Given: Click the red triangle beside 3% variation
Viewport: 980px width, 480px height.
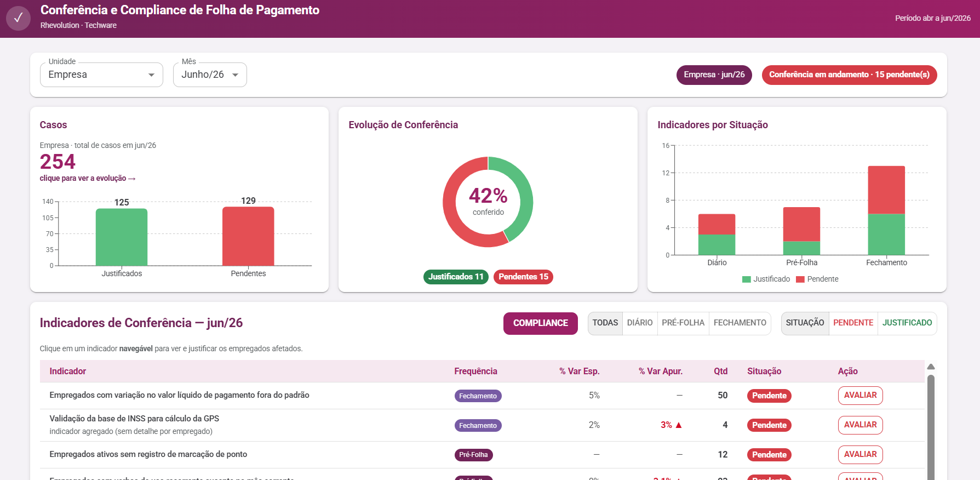Looking at the screenshot, I should 679,425.
